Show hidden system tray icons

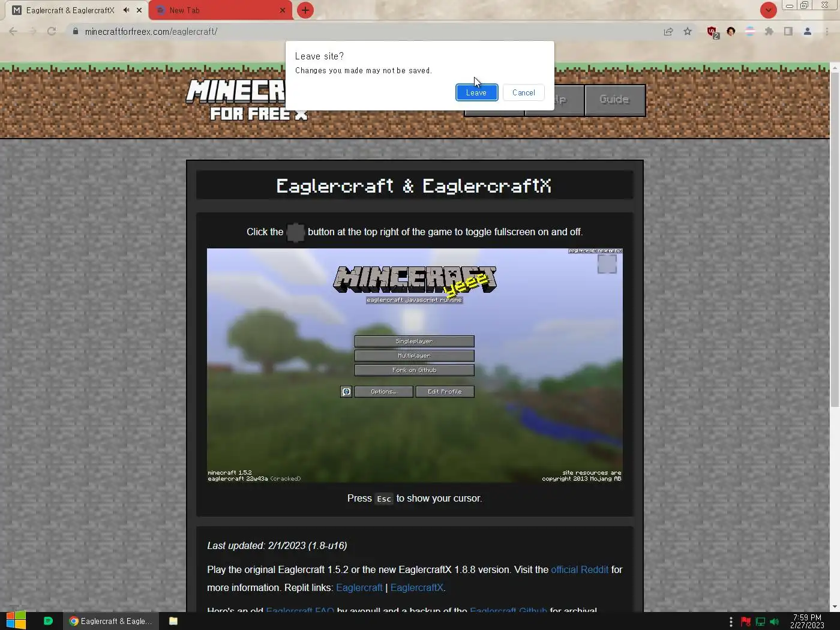click(731, 622)
